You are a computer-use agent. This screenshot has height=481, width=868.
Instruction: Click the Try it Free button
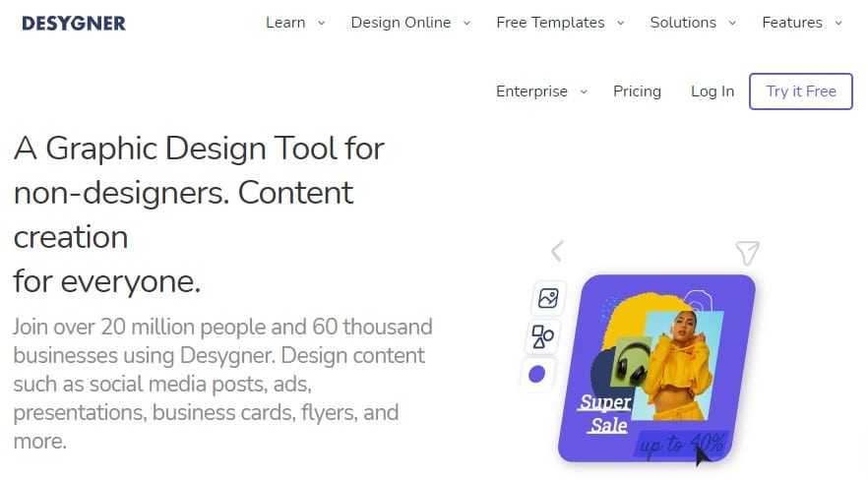pyautogui.click(x=801, y=91)
